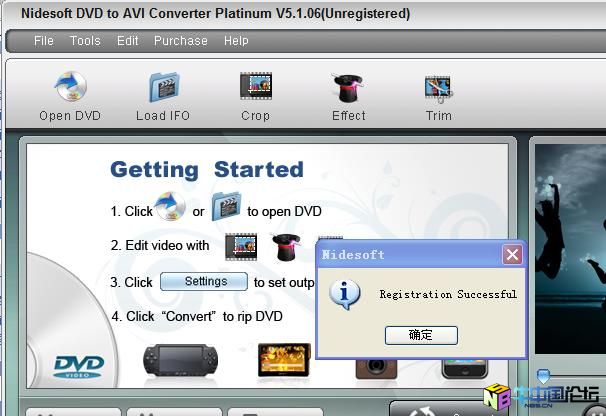Viewport: 606px width, 416px height.
Task: Click the Getting Started heading
Action: [207, 170]
